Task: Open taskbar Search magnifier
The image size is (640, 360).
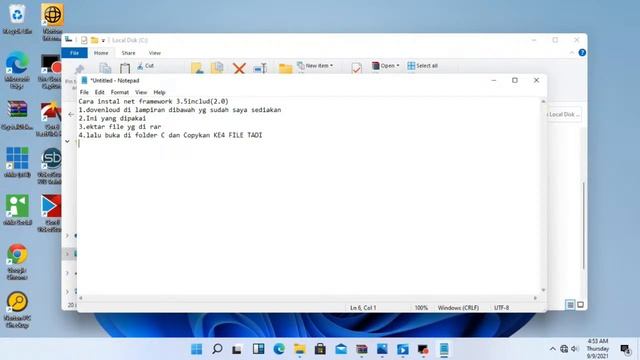Action: [x=217, y=349]
